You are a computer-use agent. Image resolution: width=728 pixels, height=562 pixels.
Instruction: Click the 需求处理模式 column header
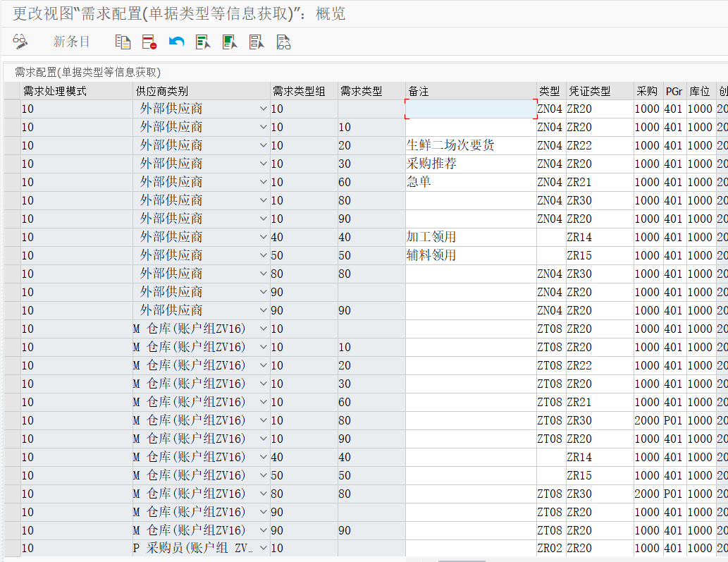77,91
